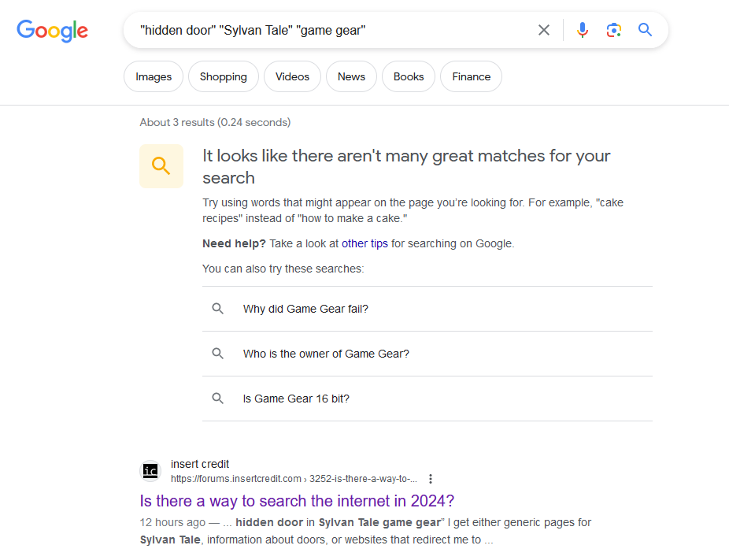Open the 'other tips' help link
Viewport: 729px width, 560px height.
(364, 243)
